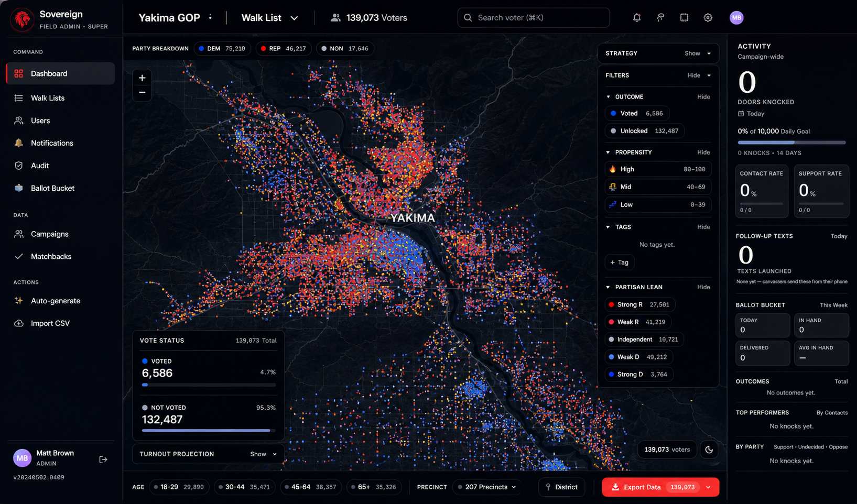Toggle dark mode moon icon on map
857x504 pixels.
click(709, 450)
